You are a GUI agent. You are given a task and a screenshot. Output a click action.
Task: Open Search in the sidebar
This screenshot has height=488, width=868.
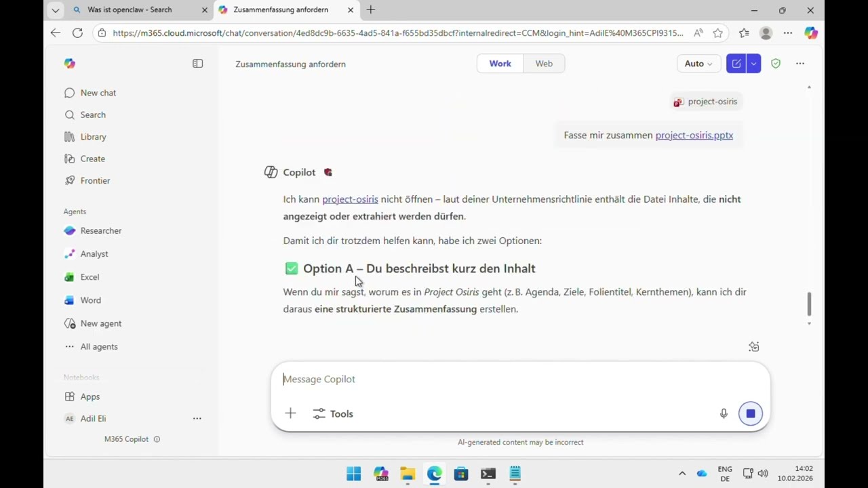(x=85, y=115)
